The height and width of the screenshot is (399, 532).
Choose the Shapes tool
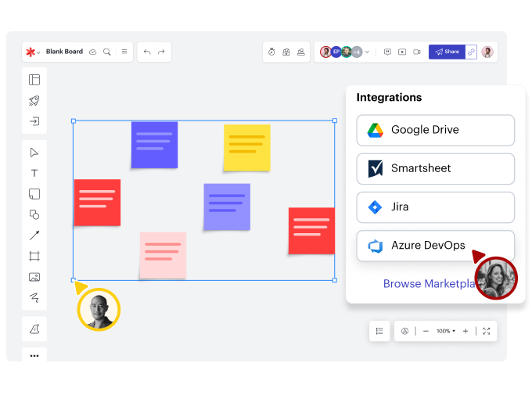[34, 214]
